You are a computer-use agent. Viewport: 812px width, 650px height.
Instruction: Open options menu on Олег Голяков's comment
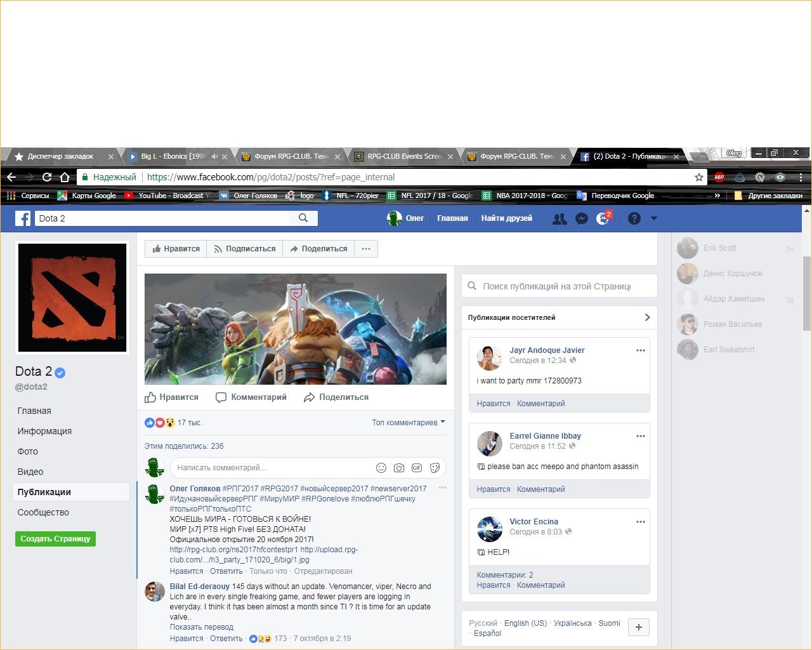443,487
